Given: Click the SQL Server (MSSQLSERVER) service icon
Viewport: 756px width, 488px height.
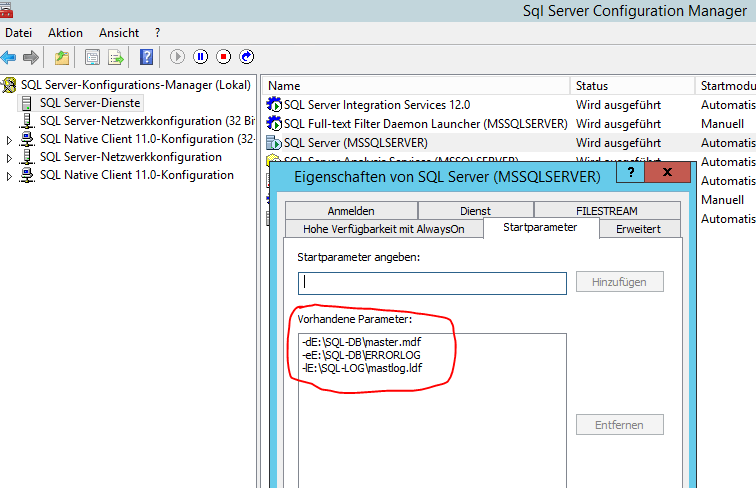Looking at the screenshot, I should pos(274,143).
